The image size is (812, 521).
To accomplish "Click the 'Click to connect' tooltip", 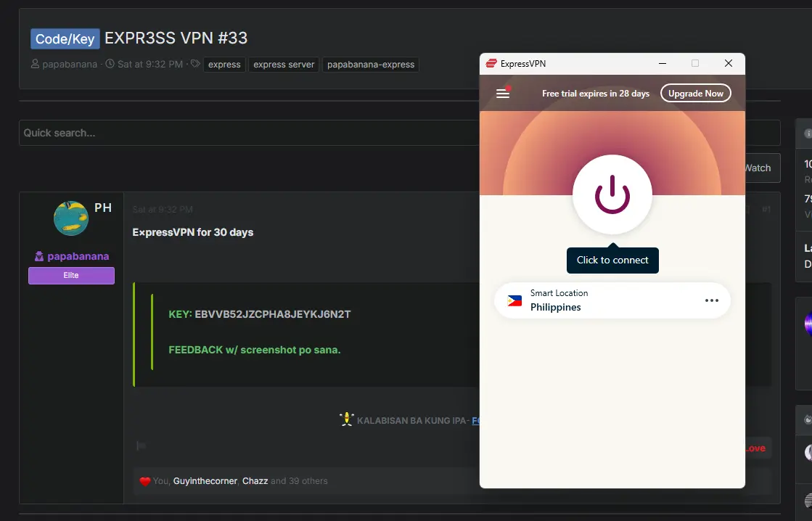I will coord(612,260).
